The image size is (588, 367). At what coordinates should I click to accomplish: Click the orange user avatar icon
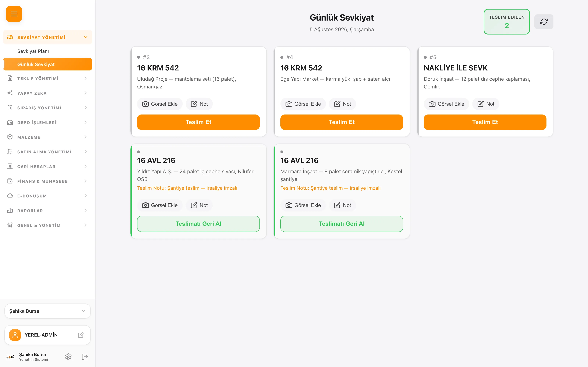click(x=15, y=335)
